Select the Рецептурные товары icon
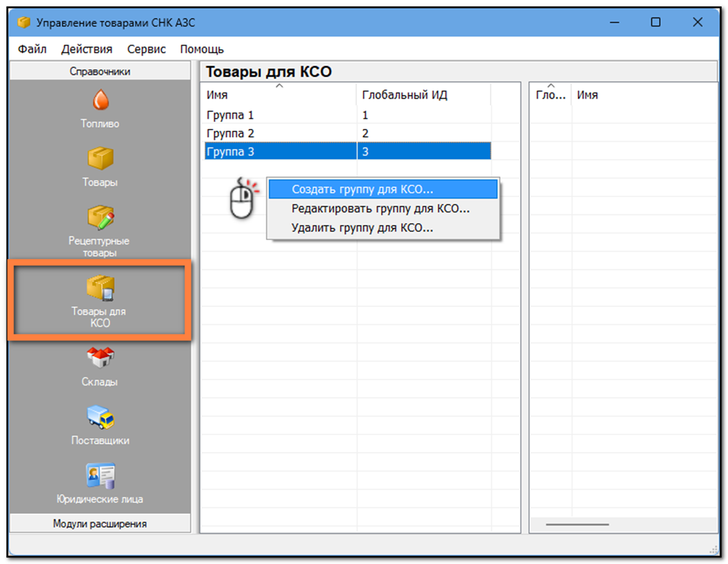 [x=101, y=217]
